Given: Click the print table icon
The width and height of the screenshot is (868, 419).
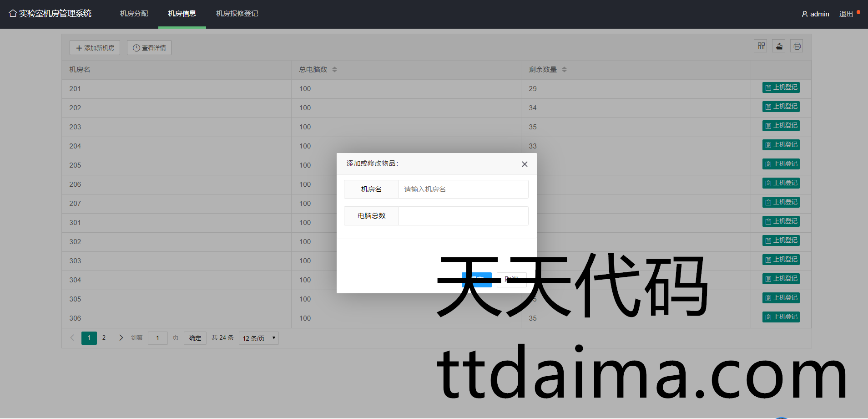Looking at the screenshot, I should click(797, 46).
